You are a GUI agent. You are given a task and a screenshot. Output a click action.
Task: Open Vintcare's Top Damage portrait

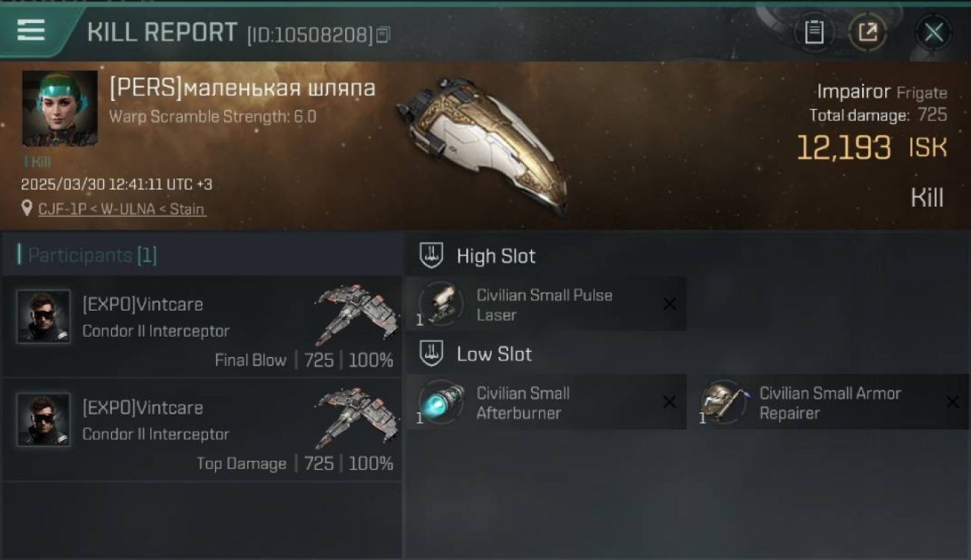click(43, 420)
